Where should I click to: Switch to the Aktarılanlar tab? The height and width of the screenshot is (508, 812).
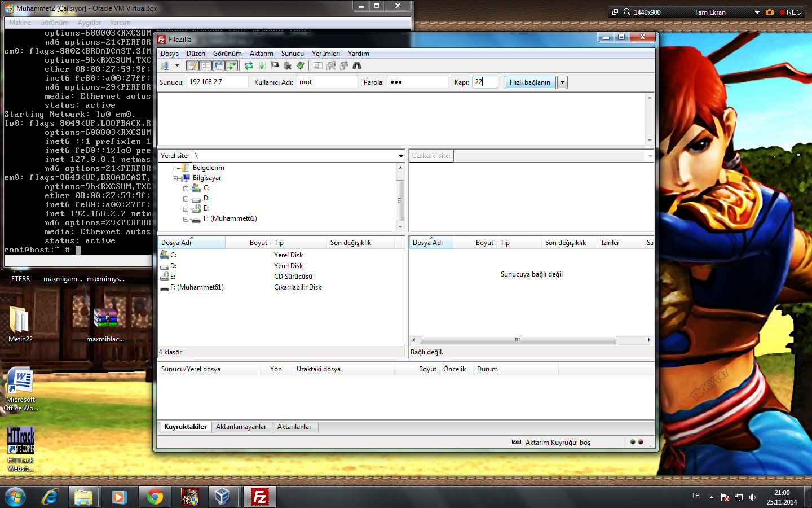(294, 427)
